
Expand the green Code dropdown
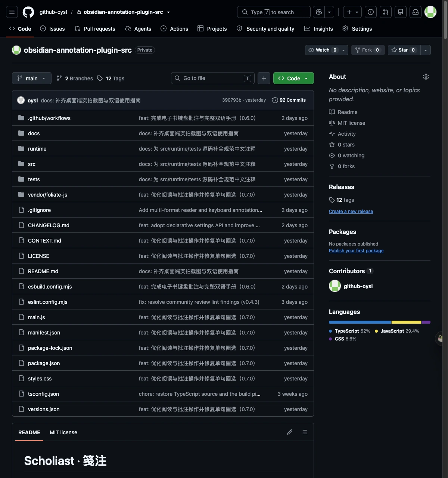293,78
